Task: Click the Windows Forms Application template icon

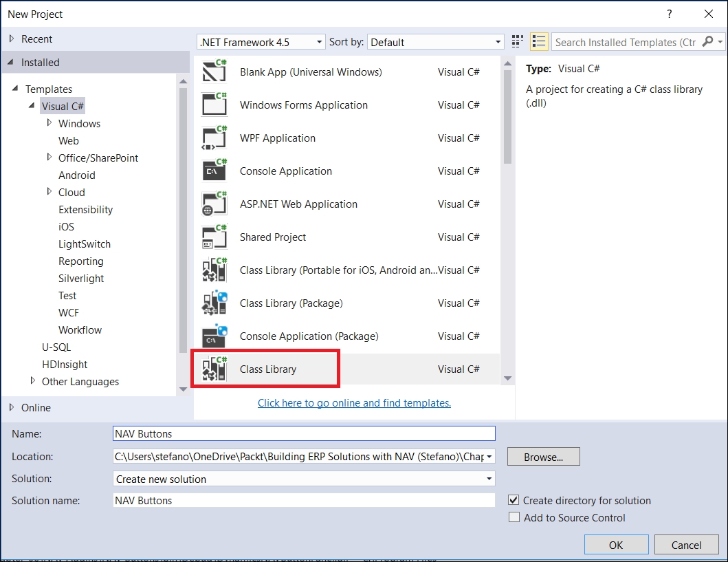Action: coord(214,105)
